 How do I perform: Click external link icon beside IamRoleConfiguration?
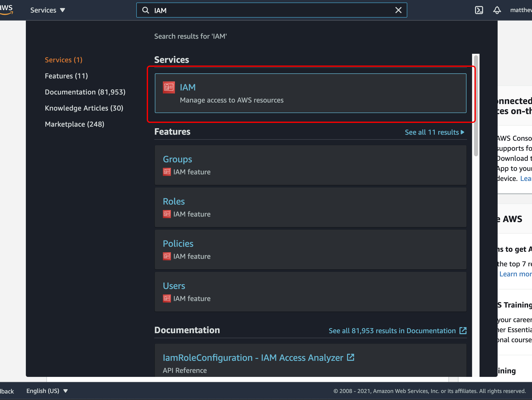click(x=351, y=357)
